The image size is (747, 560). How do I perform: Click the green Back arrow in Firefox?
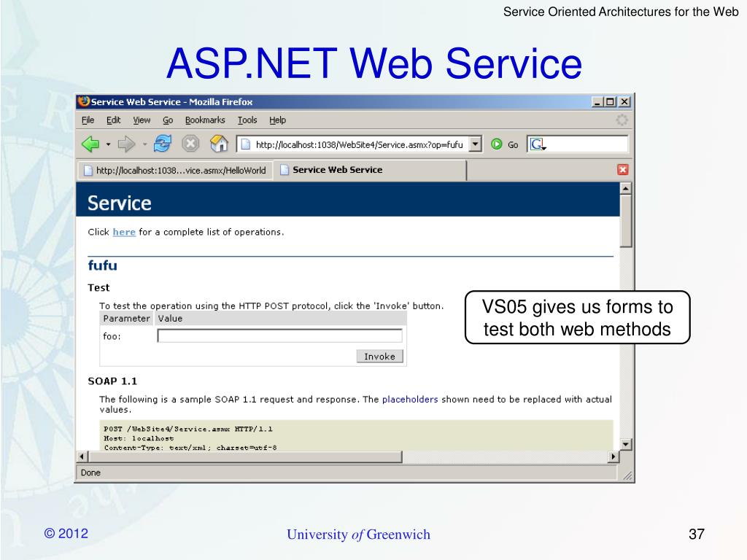click(x=90, y=144)
